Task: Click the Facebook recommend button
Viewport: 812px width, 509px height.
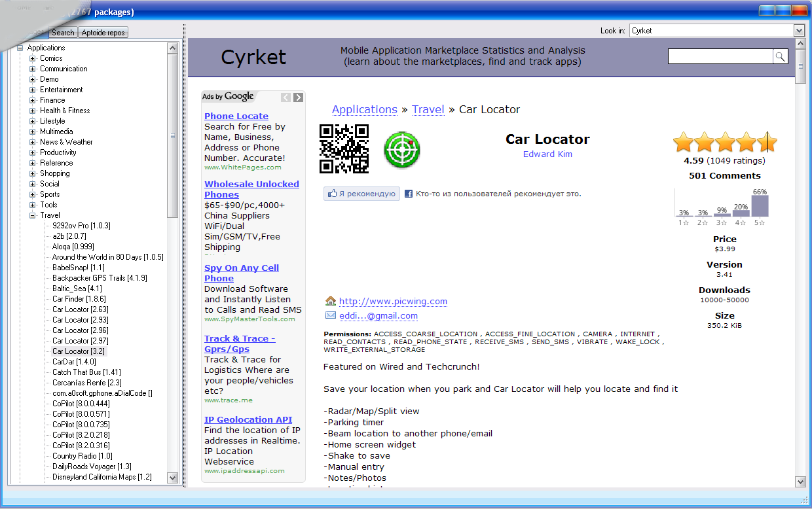Action: [361, 194]
